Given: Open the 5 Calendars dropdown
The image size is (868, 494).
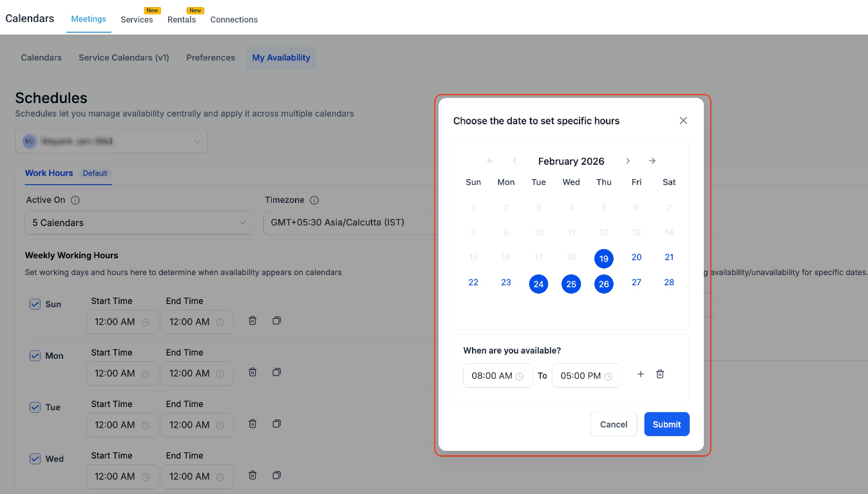Looking at the screenshot, I should coord(139,222).
